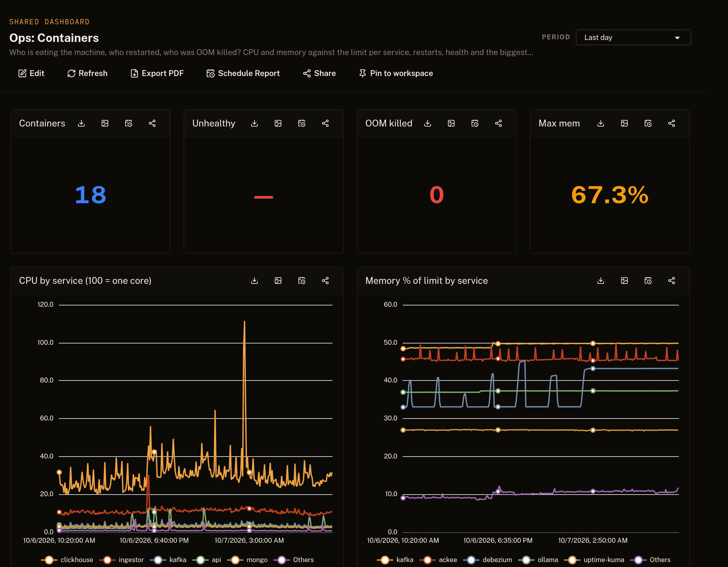Click the 18 containers count value
This screenshot has width=728, height=567.
click(x=90, y=195)
